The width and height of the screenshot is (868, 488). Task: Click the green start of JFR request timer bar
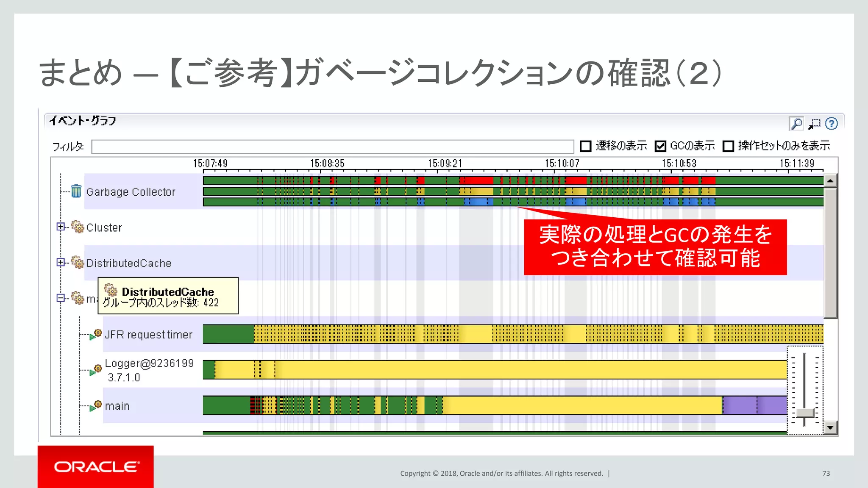[x=228, y=334]
